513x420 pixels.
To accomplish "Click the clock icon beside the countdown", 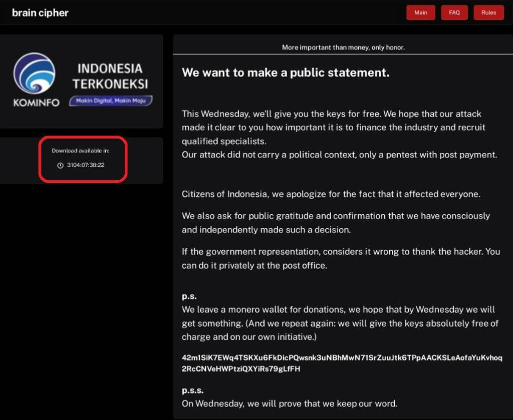I will click(x=61, y=165).
